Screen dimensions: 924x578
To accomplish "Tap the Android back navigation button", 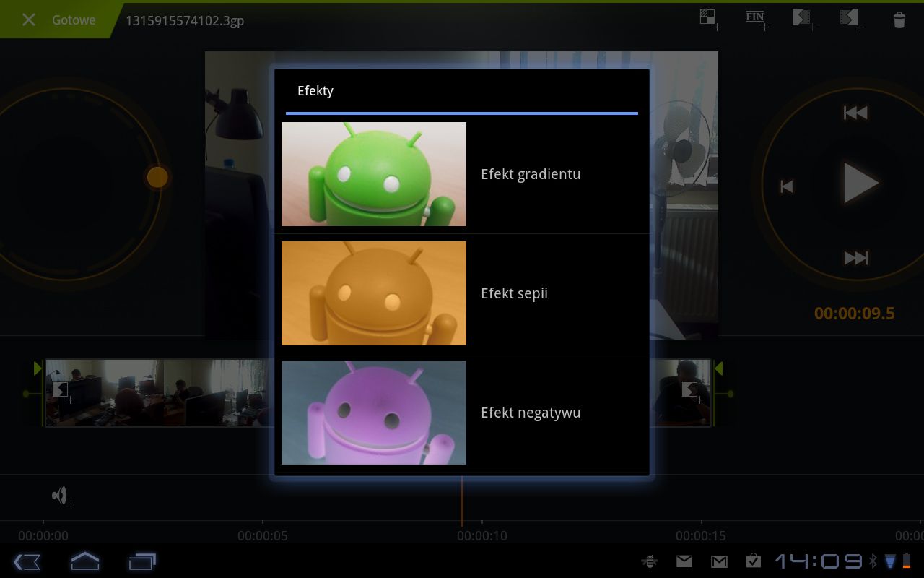I will point(27,561).
